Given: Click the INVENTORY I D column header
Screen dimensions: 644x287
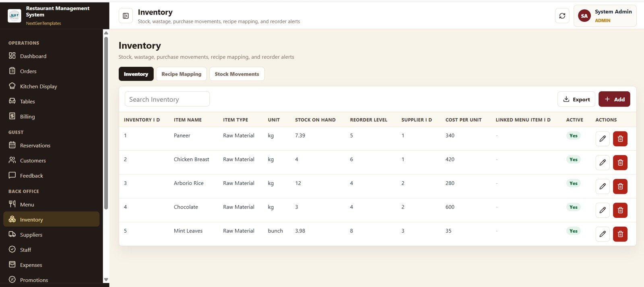Looking at the screenshot, I should 142,120.
